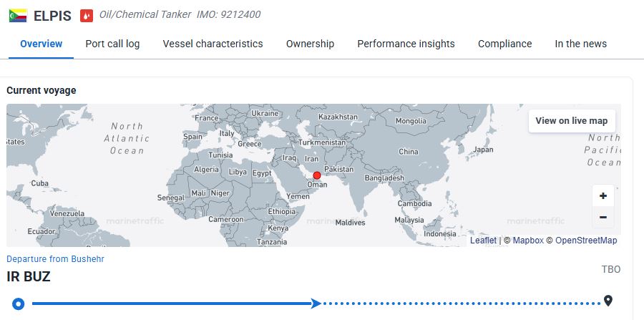Click the Departure from Bushehr link

pyautogui.click(x=55, y=258)
